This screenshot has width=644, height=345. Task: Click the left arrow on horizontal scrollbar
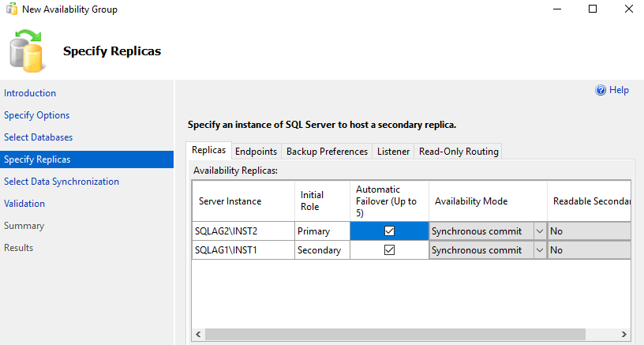pos(197,335)
